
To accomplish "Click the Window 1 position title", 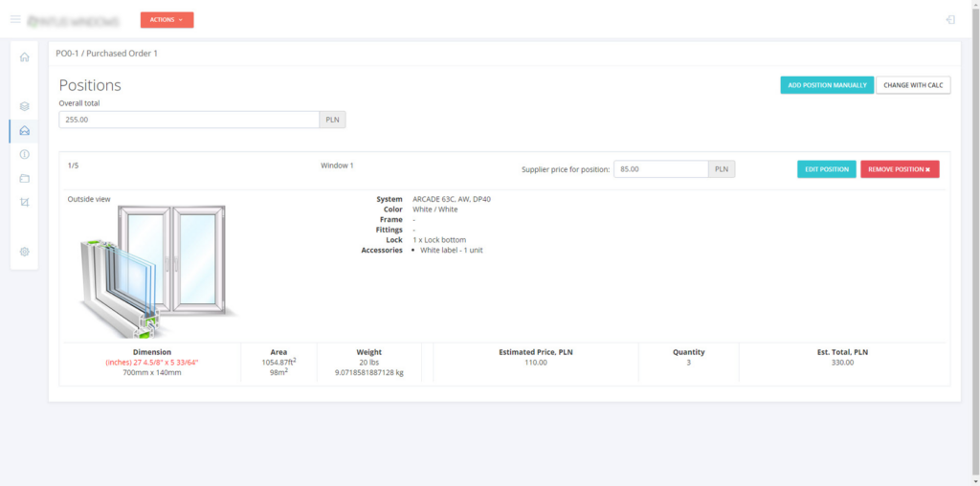I will 337,166.
